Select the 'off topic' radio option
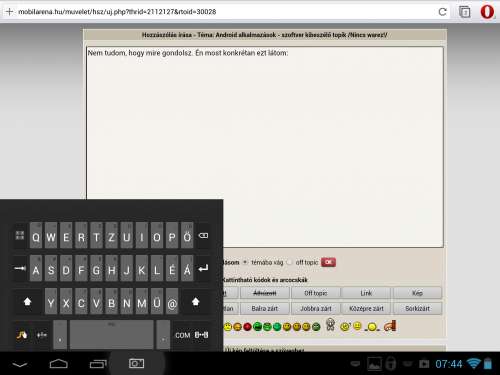The height and width of the screenshot is (375, 500). (x=289, y=262)
